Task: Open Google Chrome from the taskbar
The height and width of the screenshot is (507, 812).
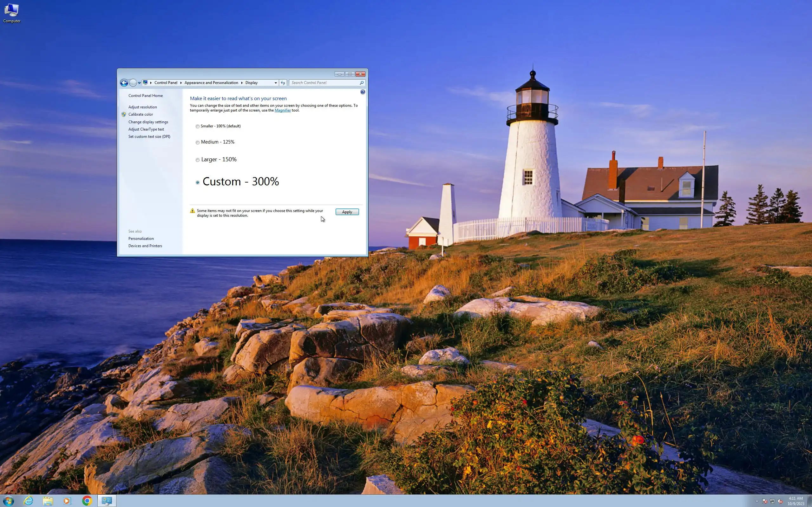Action: (87, 501)
